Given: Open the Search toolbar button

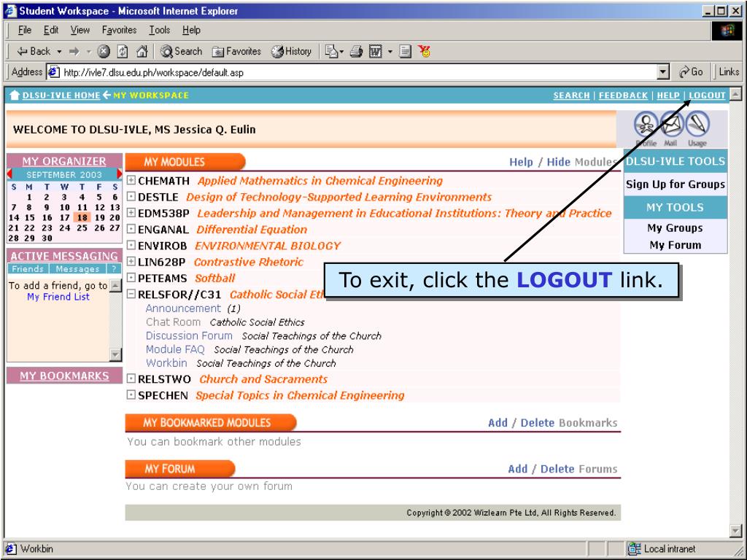Looking at the screenshot, I should [182, 52].
